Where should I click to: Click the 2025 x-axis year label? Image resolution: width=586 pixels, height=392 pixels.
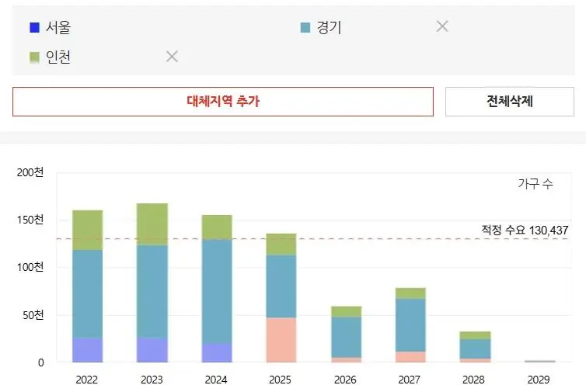coord(281,380)
